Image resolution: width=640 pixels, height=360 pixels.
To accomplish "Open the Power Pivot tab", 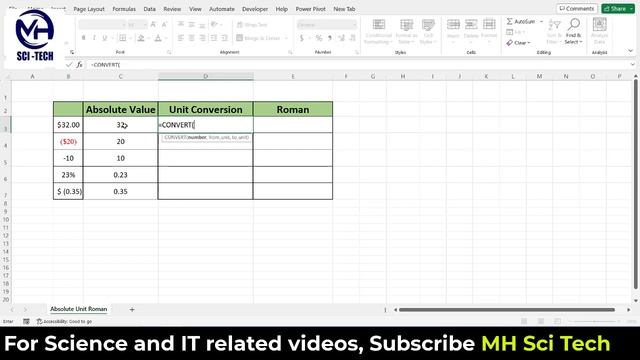I will tap(310, 9).
